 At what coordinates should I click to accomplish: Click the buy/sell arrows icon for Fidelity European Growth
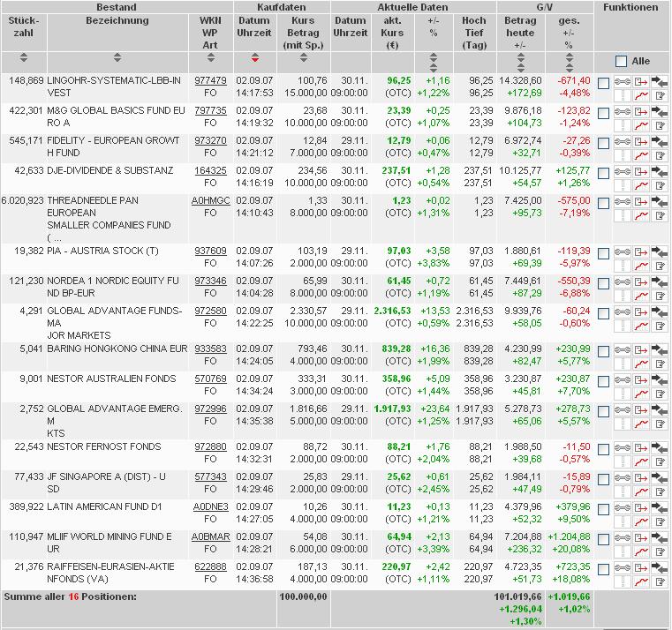point(660,142)
